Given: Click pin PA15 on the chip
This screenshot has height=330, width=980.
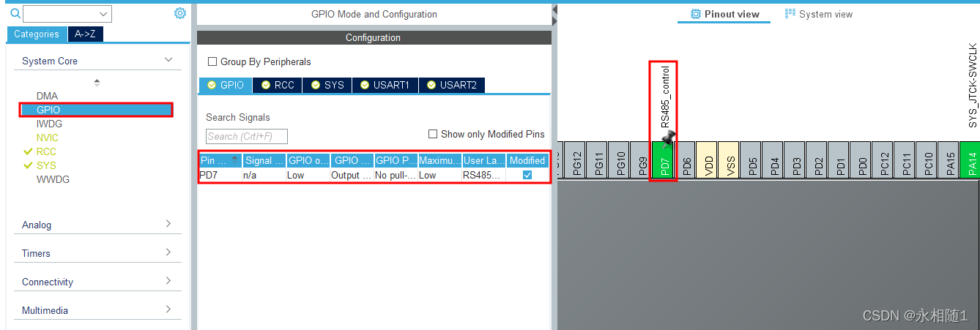Looking at the screenshot, I should (950, 160).
